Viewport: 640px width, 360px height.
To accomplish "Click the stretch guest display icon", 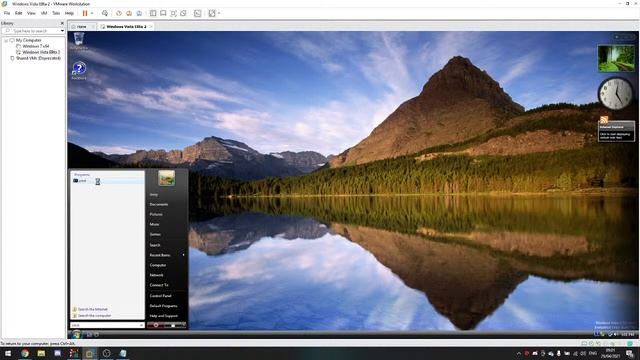I will pyautogui.click(x=212, y=13).
